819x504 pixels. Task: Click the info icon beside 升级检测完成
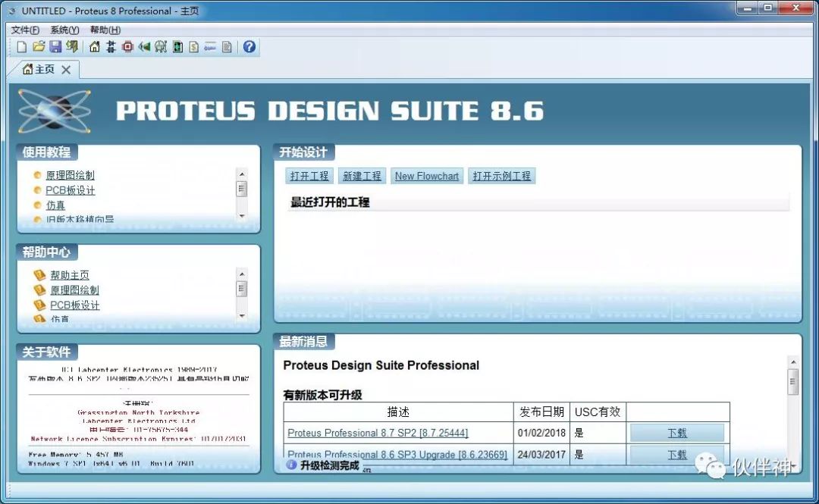[291, 465]
